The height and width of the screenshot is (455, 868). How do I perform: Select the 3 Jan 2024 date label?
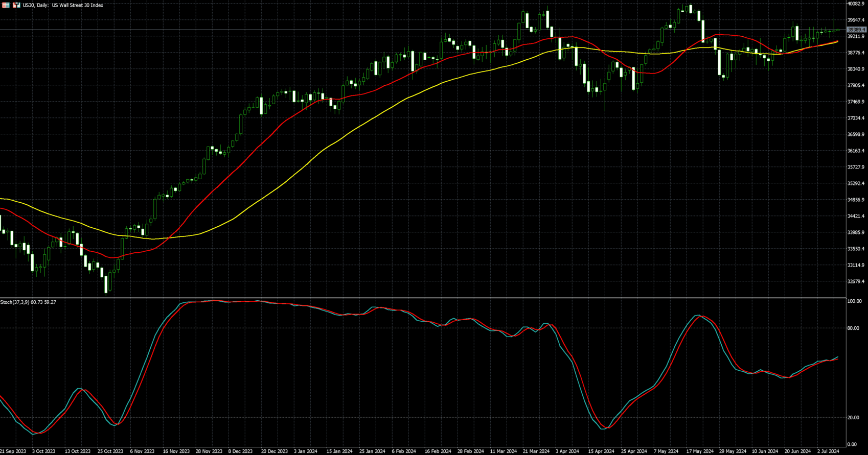(305, 451)
